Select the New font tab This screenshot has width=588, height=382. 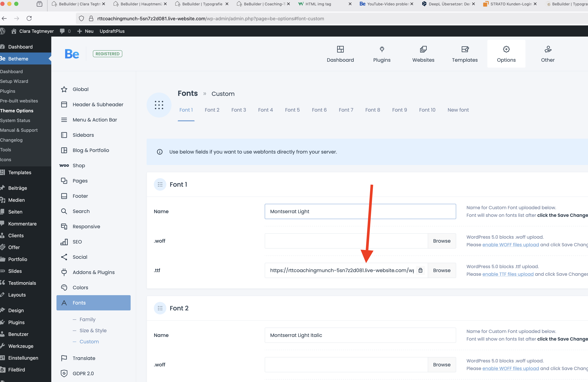tap(458, 110)
